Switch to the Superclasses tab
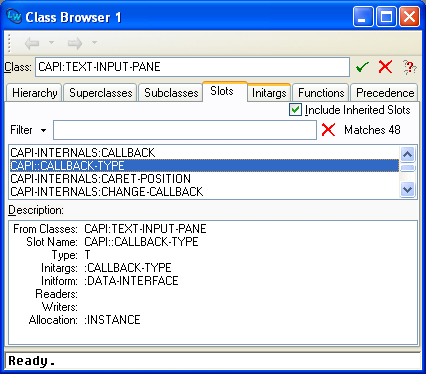The height and width of the screenshot is (374, 426). pos(100,93)
